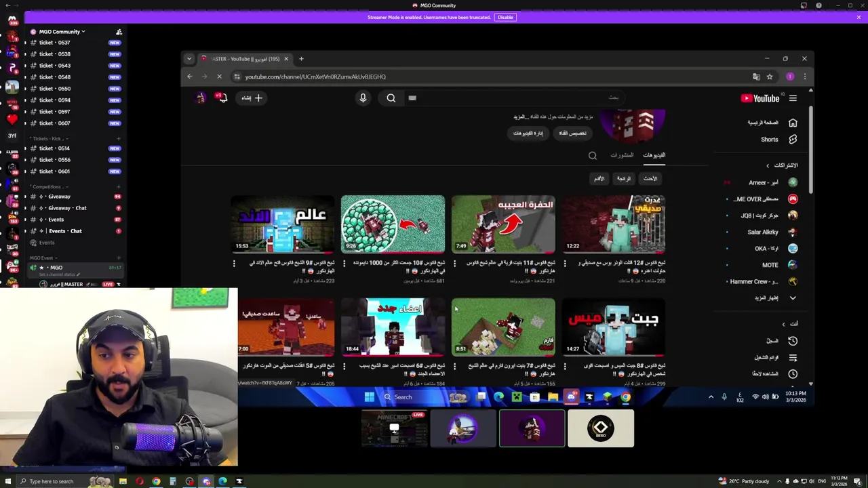Open video options for the 7:49 video
Image resolution: width=868 pixels, height=488 pixels.
pyautogui.click(x=454, y=263)
